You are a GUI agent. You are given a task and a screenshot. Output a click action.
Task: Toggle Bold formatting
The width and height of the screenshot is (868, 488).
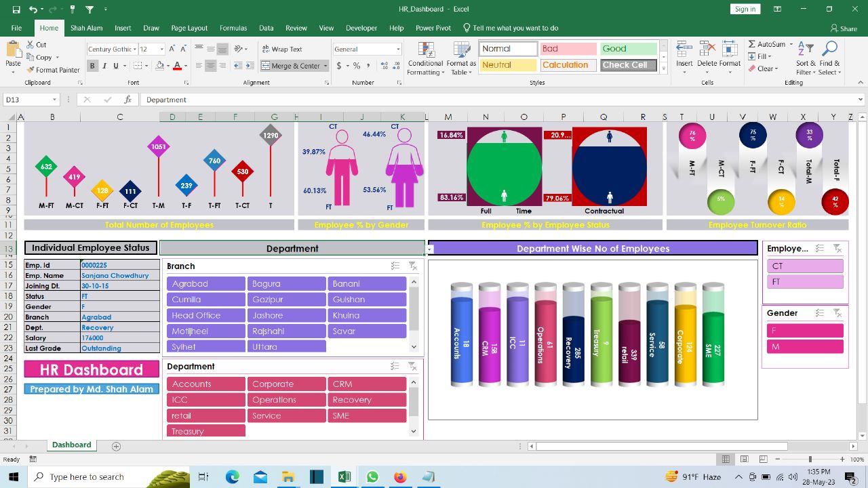93,66
